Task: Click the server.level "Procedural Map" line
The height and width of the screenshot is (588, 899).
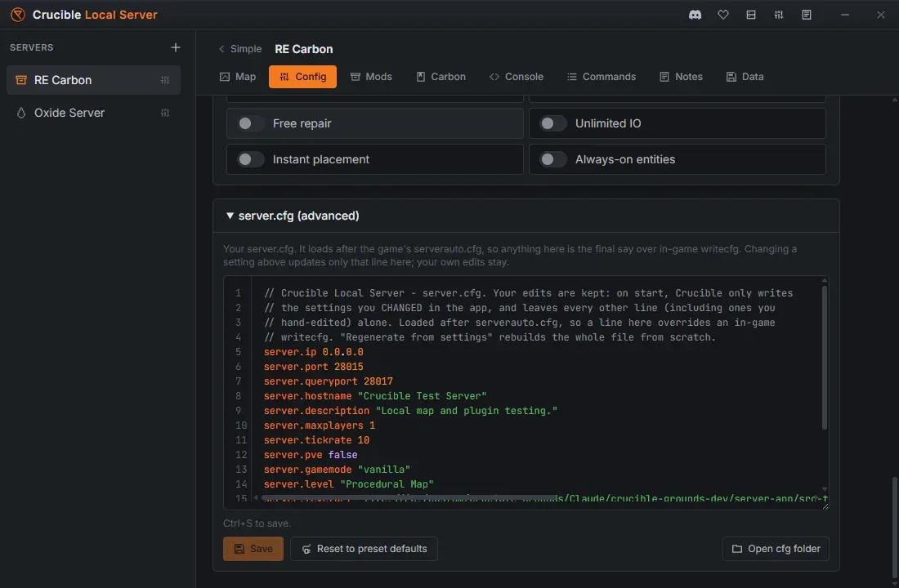Action: tap(349, 484)
